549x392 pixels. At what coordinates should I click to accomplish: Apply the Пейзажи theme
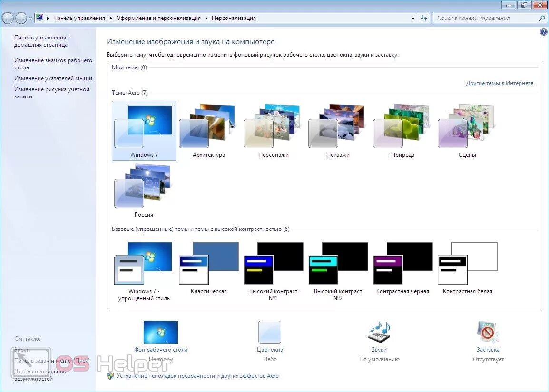[338, 131]
